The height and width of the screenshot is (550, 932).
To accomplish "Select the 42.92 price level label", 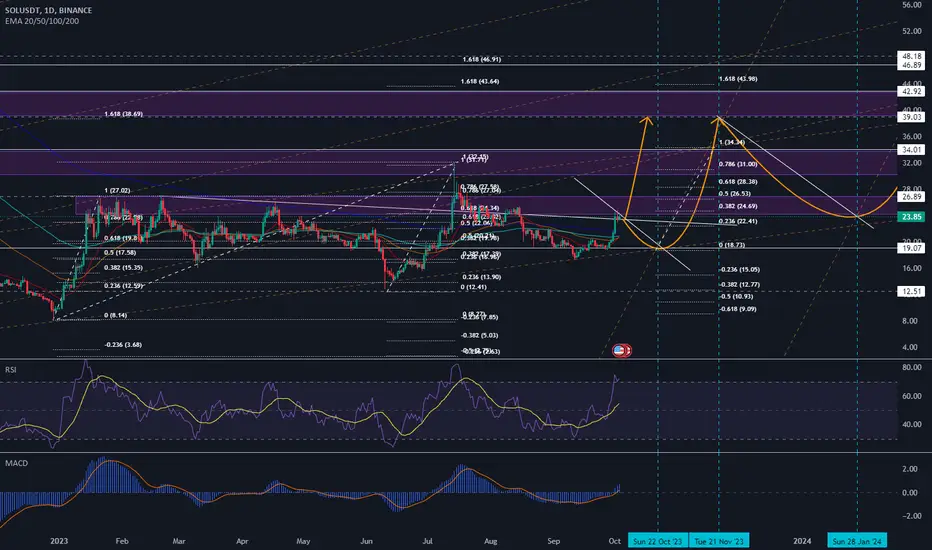I will point(912,92).
